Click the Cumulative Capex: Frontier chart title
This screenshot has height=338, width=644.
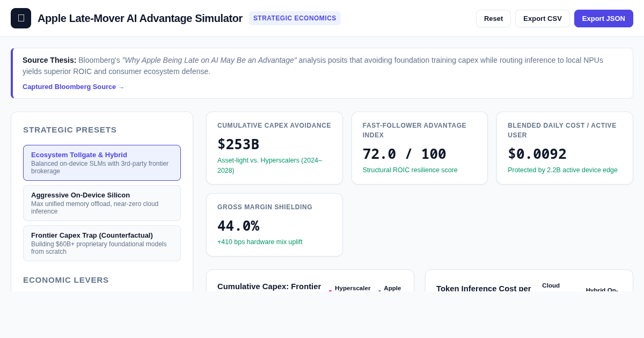[x=269, y=286]
